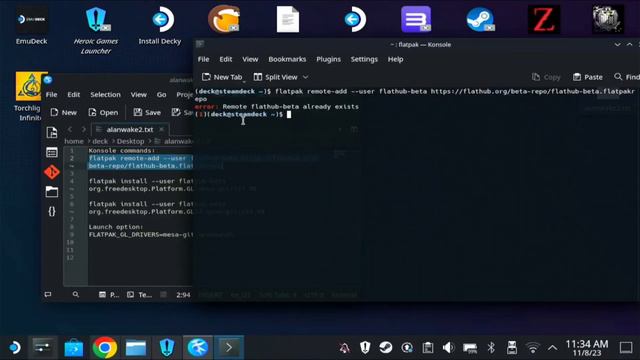The height and width of the screenshot is (360, 640).
Task: Click the cursor position 2:94 in Kate's status bar
Action: (x=183, y=295)
